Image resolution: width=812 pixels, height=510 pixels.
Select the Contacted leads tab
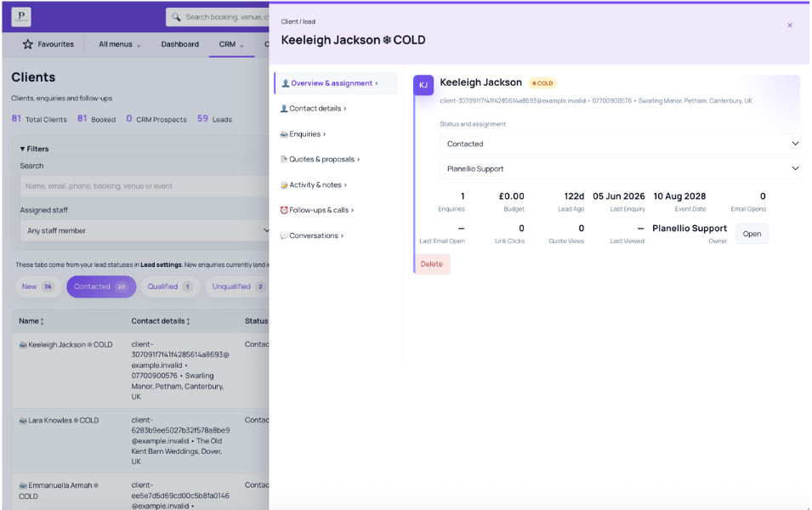[x=101, y=286]
